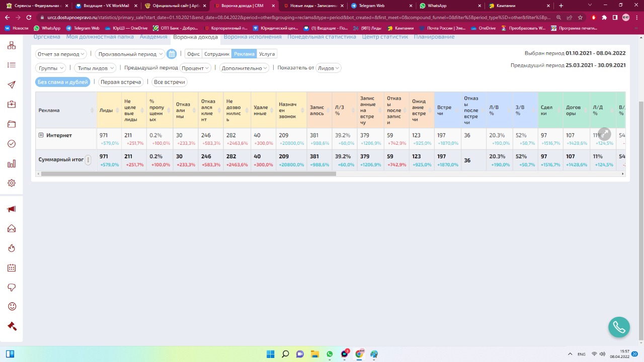644x362 pixels.
Task: Click the thumbs-down icon in the sidebar
Action: 11,287
